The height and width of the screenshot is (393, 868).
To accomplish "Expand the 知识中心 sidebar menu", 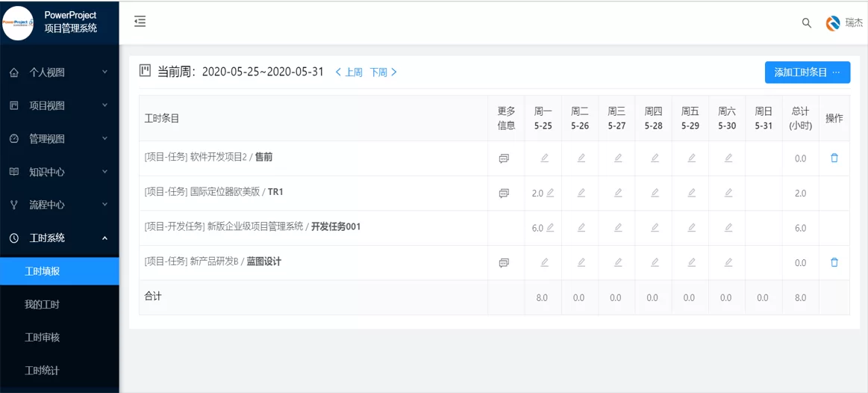I will 60,172.
